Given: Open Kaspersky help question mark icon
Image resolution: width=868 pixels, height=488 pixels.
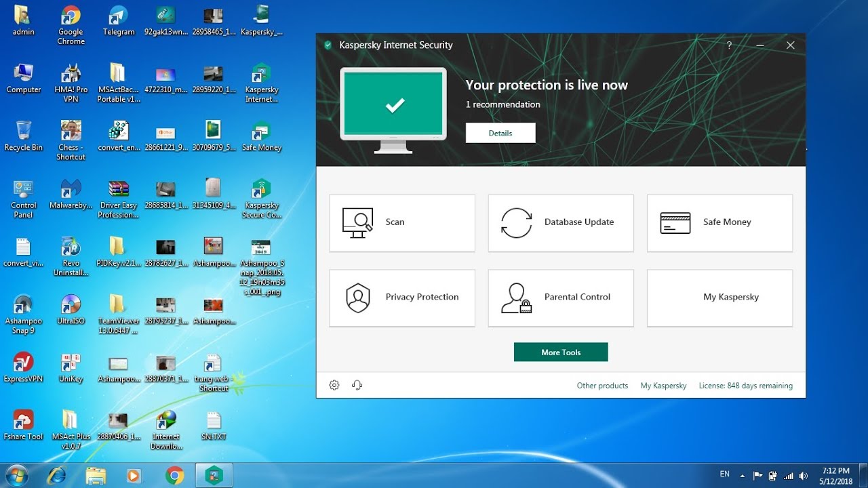Looking at the screenshot, I should click(x=729, y=45).
